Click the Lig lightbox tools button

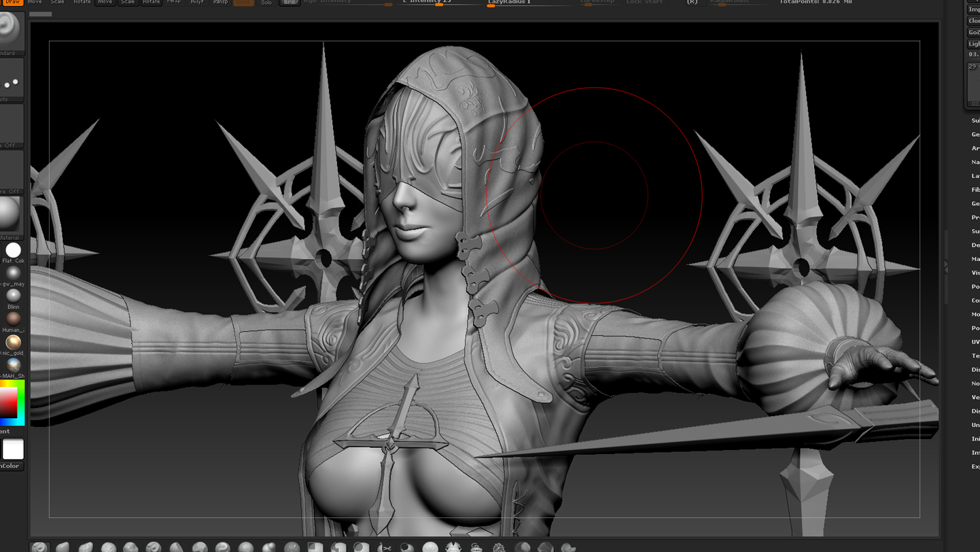(x=974, y=44)
